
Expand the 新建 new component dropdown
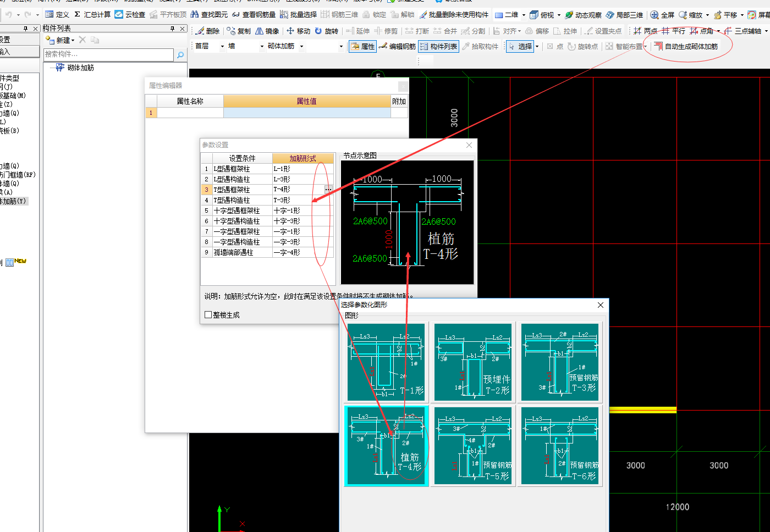pos(73,40)
